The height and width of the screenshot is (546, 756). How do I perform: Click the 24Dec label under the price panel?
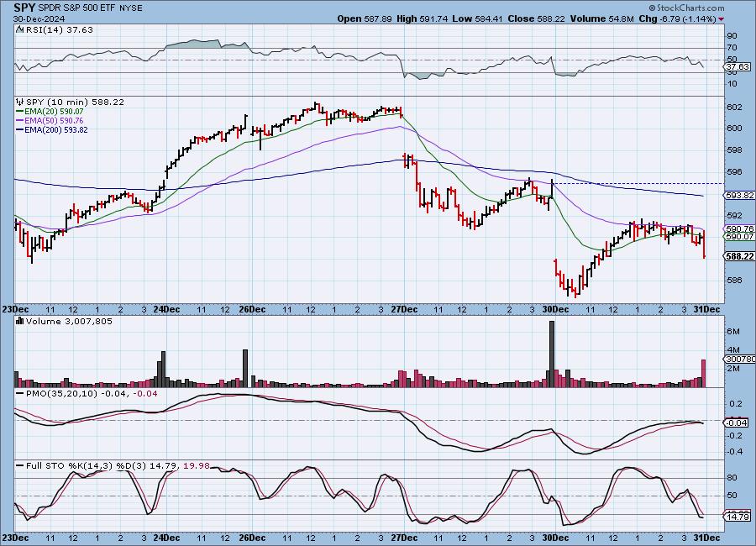(166, 310)
